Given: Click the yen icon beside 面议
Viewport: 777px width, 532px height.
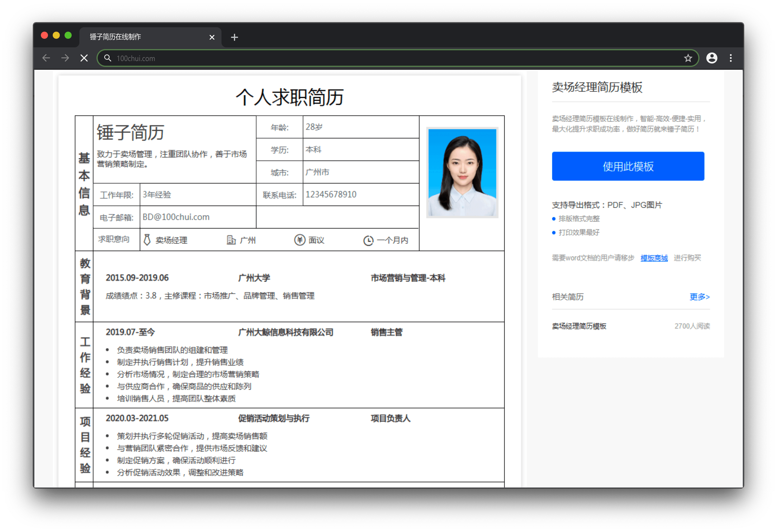Looking at the screenshot, I should pyautogui.click(x=300, y=240).
